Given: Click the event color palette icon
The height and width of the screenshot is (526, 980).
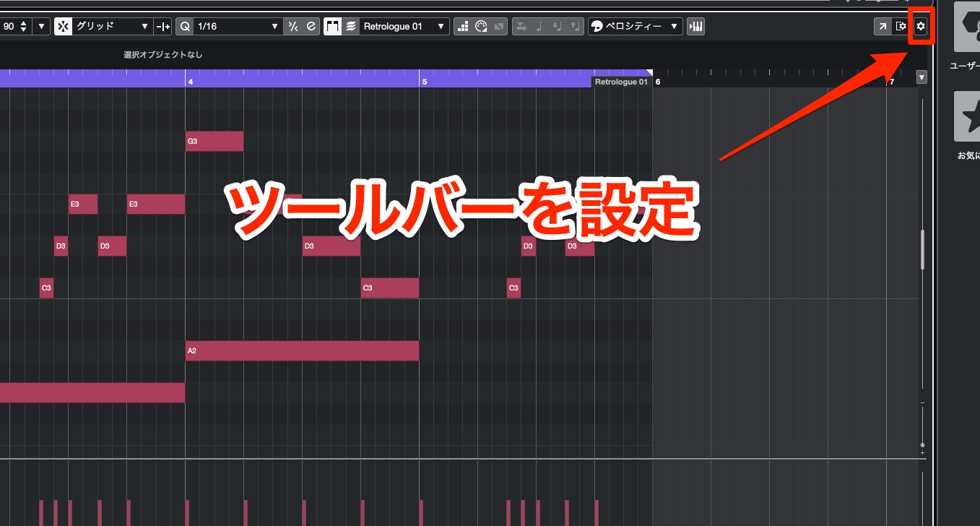Looking at the screenshot, I should tap(597, 27).
